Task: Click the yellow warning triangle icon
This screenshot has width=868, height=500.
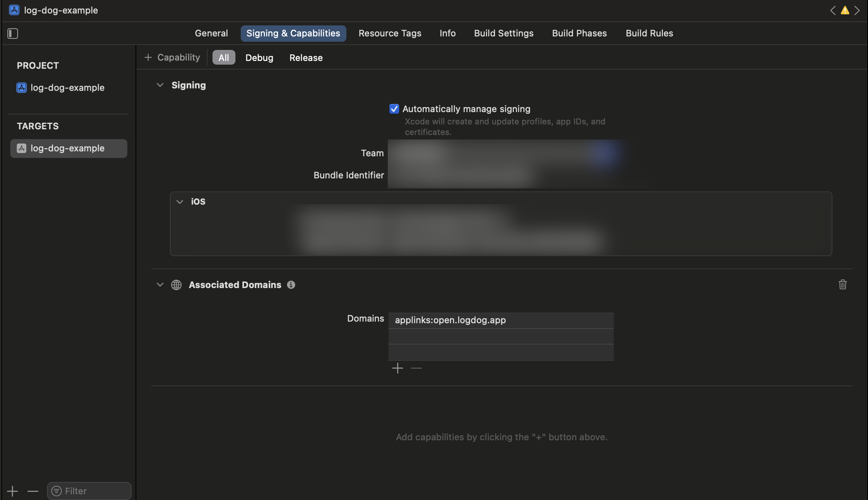Action: 845,11
